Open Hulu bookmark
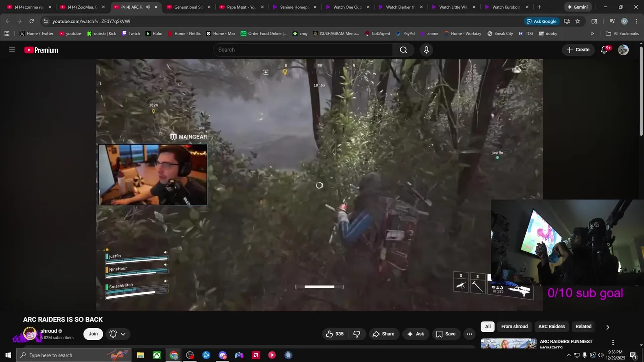644x362 pixels. click(153, 34)
